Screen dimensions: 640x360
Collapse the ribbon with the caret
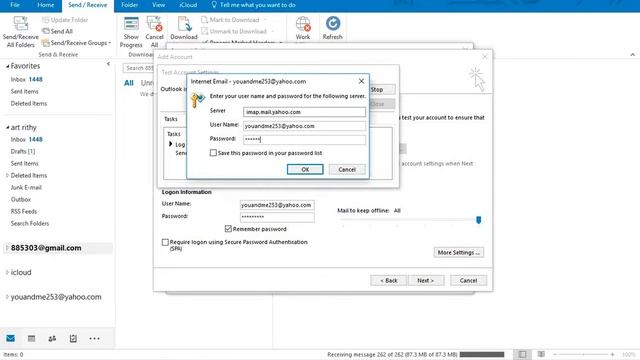pyautogui.click(x=633, y=54)
